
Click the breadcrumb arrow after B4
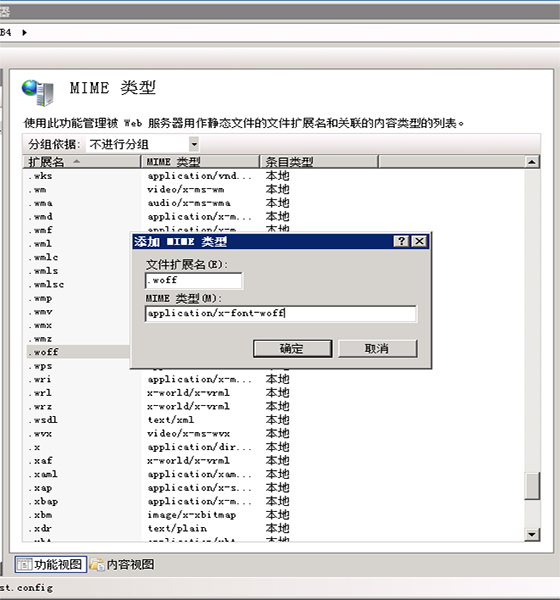[x=24, y=33]
